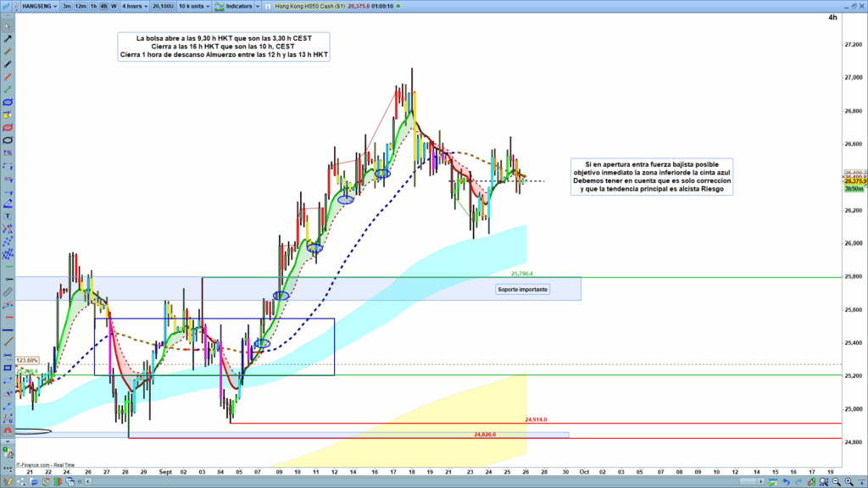Select the pointer cursor tool
The height and width of the screenshot is (488, 868).
pyautogui.click(x=8, y=25)
